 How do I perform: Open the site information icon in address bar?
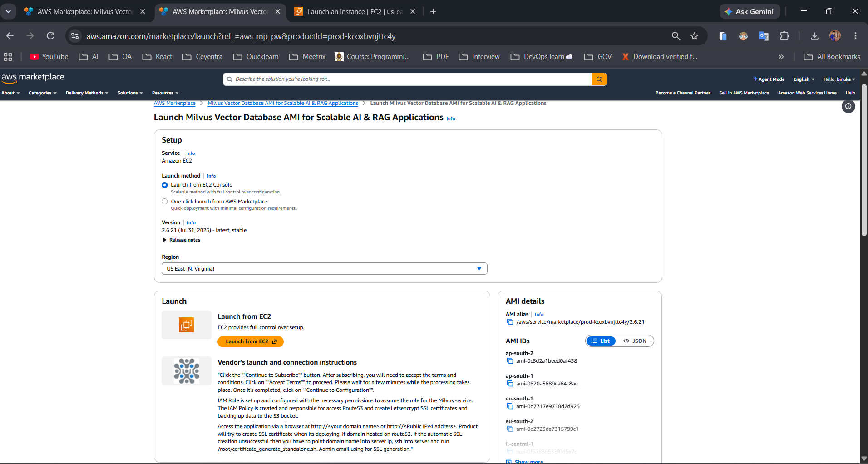[x=75, y=36]
